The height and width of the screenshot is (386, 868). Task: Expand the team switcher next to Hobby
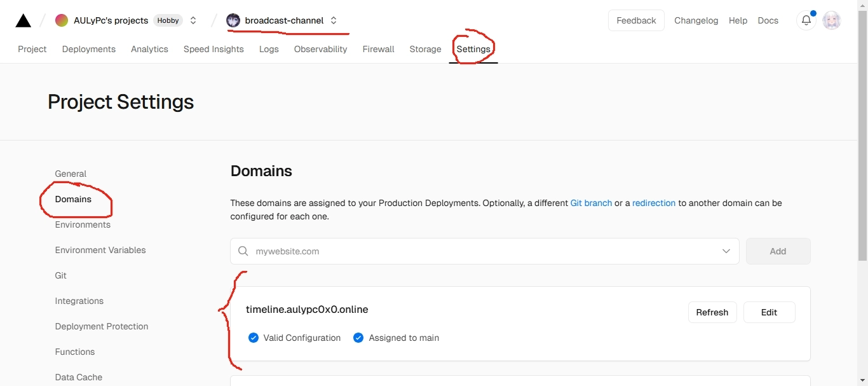(193, 20)
